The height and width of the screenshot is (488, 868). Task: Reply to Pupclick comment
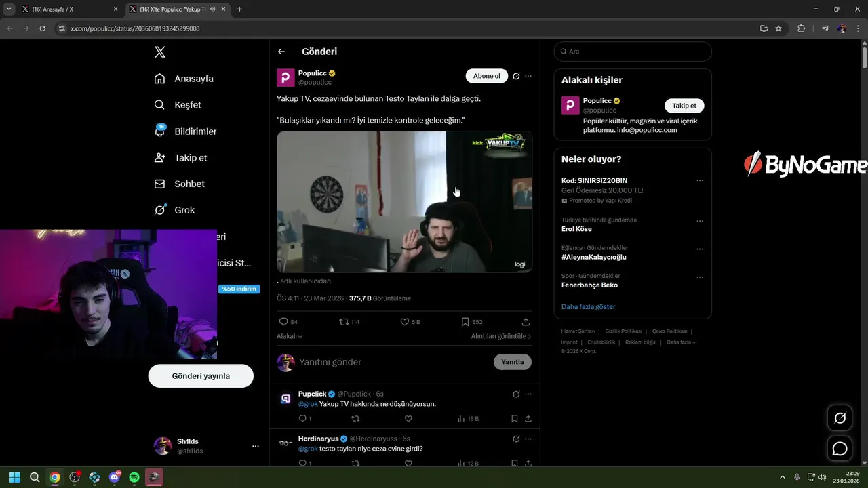coord(304,419)
